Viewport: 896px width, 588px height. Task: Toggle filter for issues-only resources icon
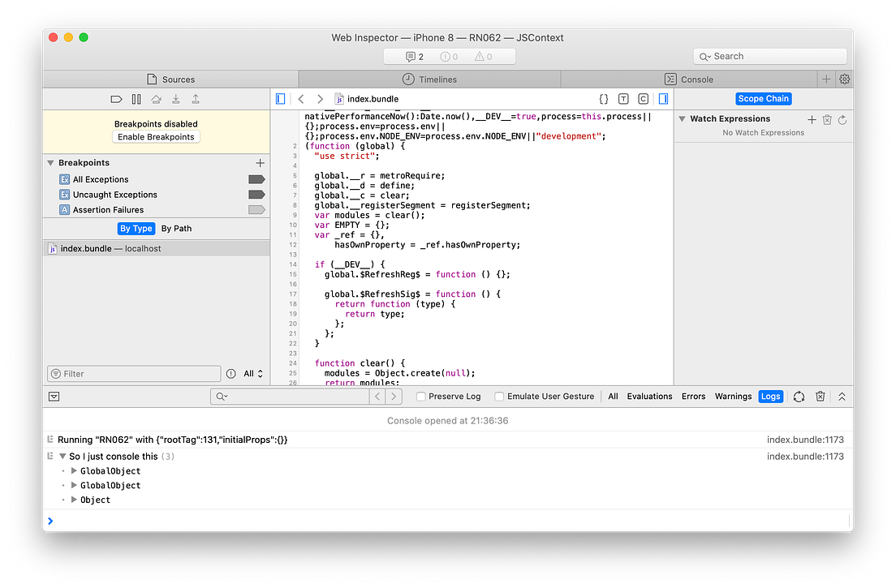[230, 373]
